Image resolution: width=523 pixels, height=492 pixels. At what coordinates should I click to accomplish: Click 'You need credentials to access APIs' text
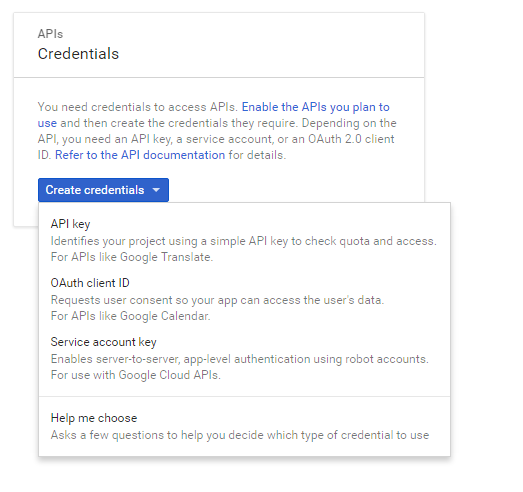[137, 107]
